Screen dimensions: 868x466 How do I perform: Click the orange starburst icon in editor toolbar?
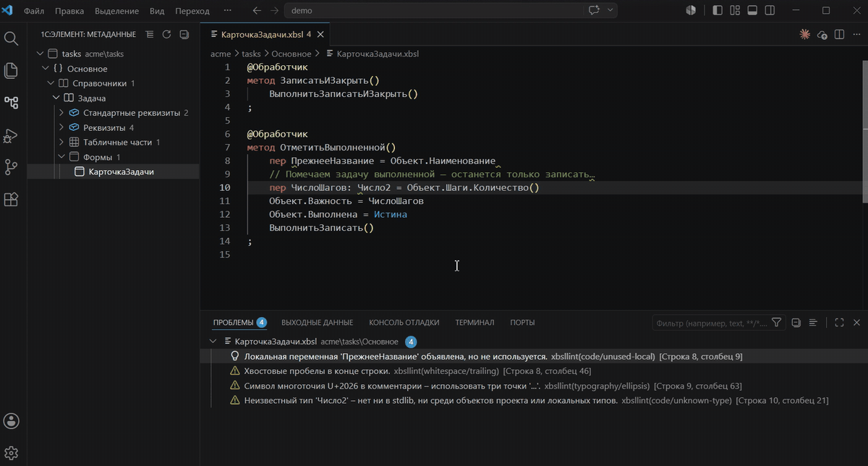[804, 34]
